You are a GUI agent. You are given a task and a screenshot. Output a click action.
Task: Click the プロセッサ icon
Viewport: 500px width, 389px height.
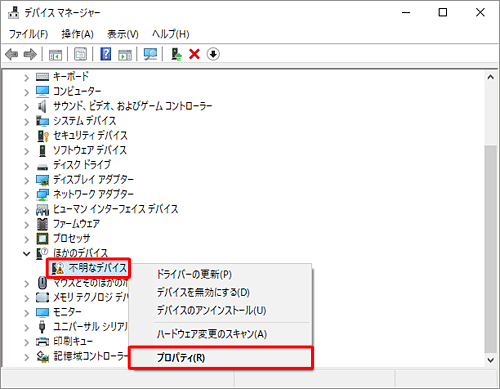pyautogui.click(x=42, y=239)
